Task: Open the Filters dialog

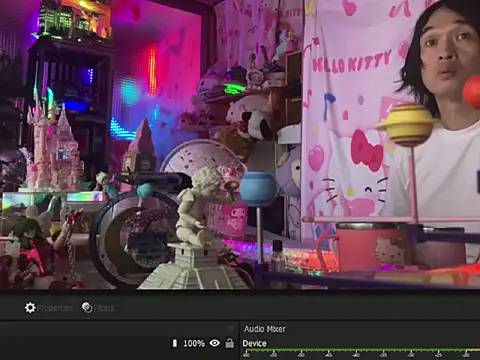Action: point(98,308)
